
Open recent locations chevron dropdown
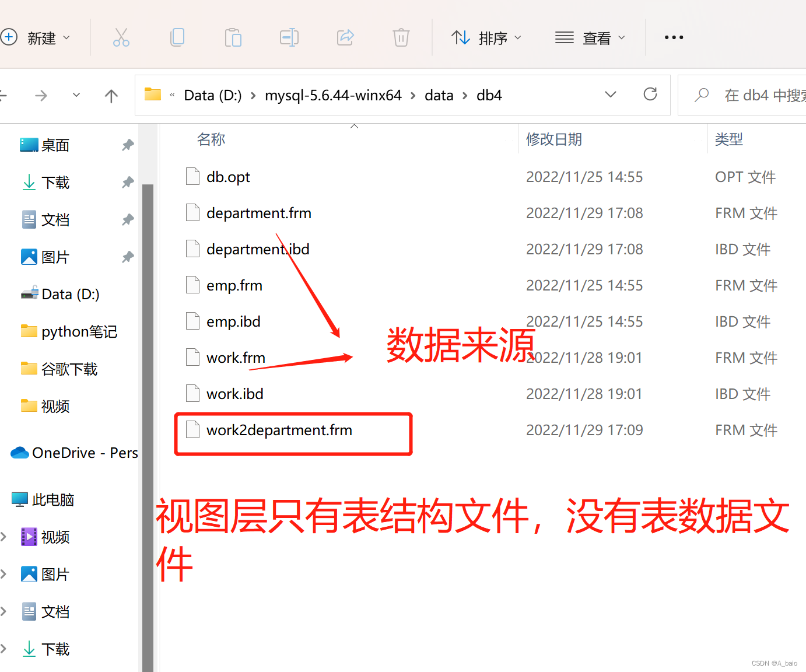click(x=76, y=95)
